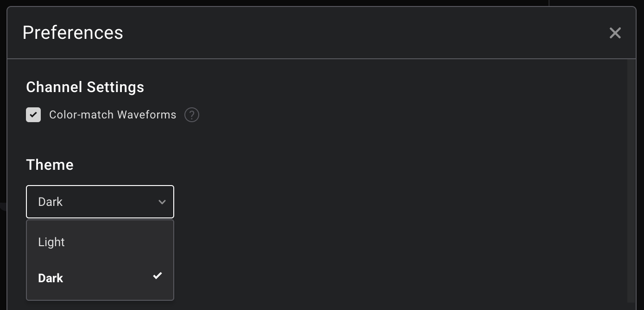The image size is (644, 310).
Task: Click the Color-match Waveforms label text
Action: coord(113,115)
